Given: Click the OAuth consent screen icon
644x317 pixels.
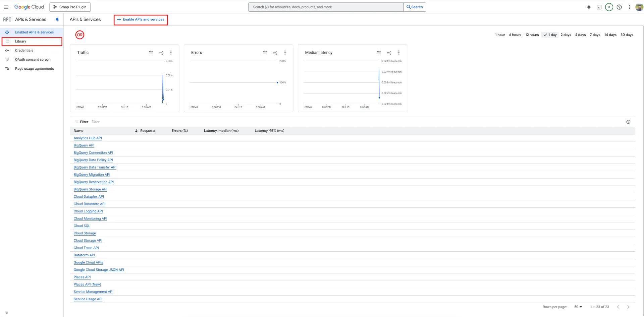Looking at the screenshot, I should [7, 60].
